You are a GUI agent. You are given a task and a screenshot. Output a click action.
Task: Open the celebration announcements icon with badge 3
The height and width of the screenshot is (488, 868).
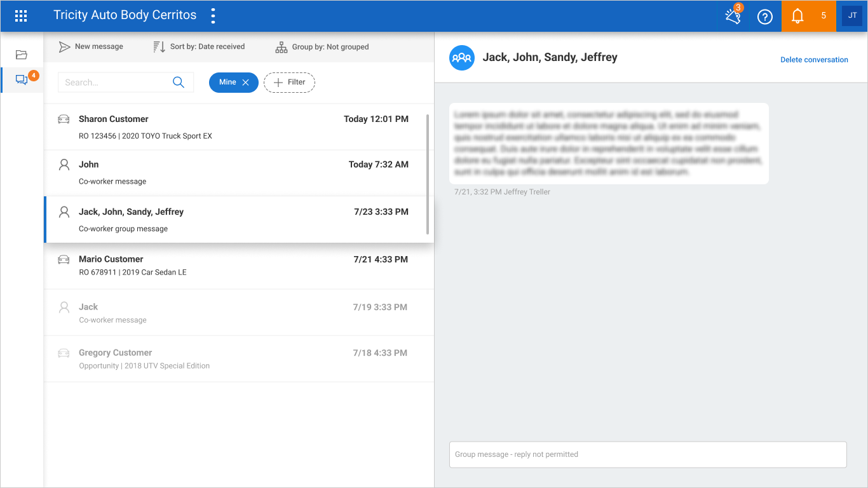point(733,16)
